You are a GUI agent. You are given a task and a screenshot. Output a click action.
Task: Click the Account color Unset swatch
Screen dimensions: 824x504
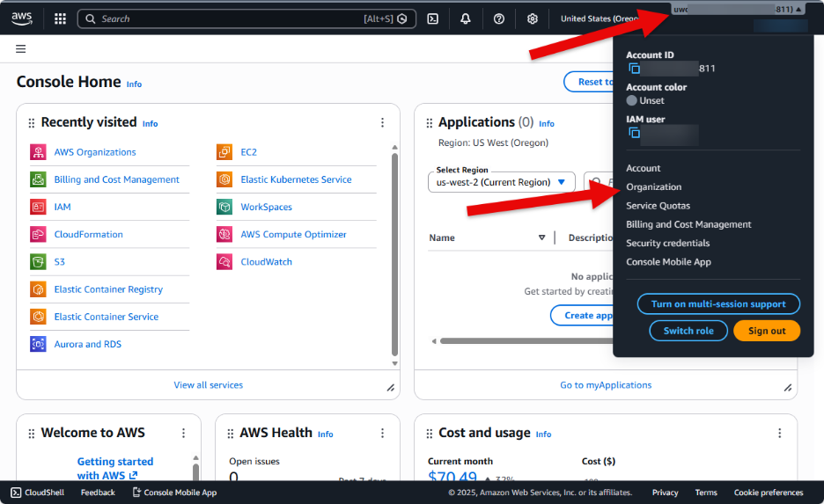tap(632, 100)
